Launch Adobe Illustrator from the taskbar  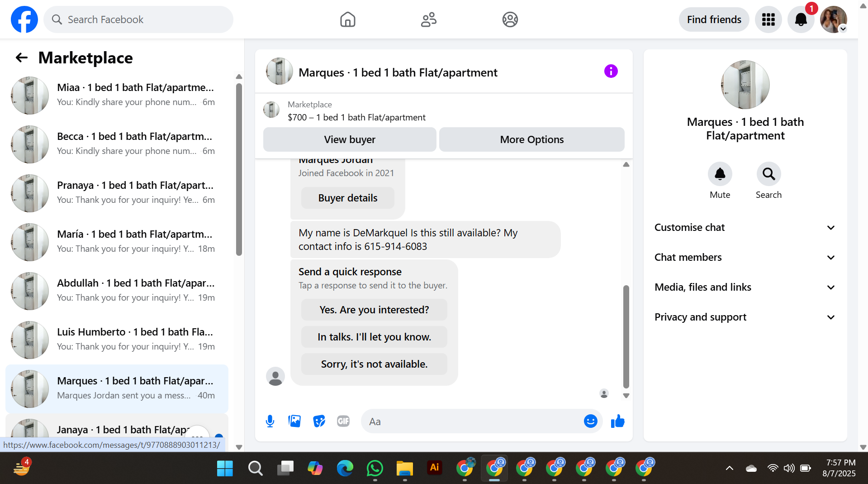[x=435, y=468]
